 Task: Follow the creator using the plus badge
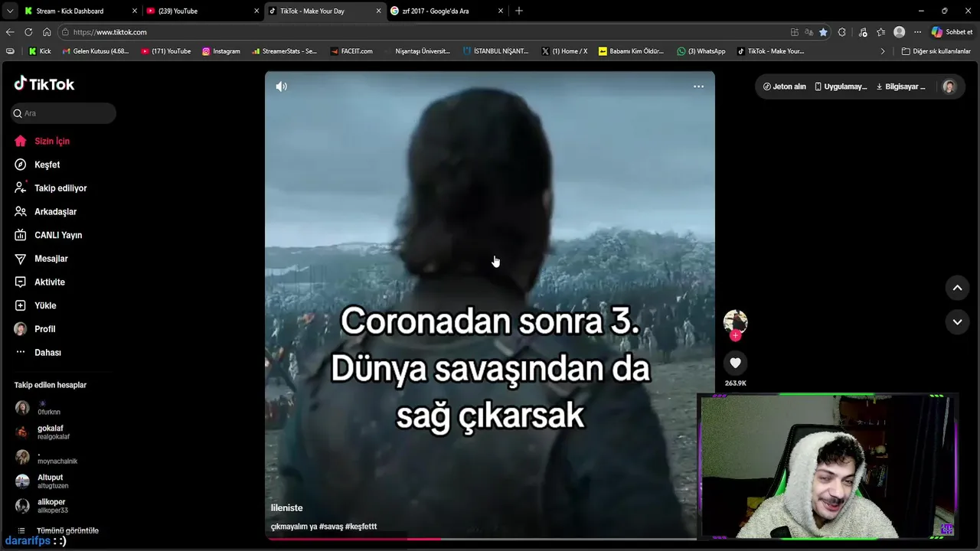pyautogui.click(x=735, y=335)
